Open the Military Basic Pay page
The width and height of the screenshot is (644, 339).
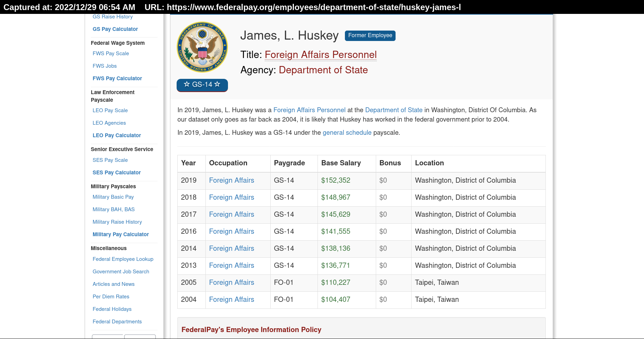point(113,197)
